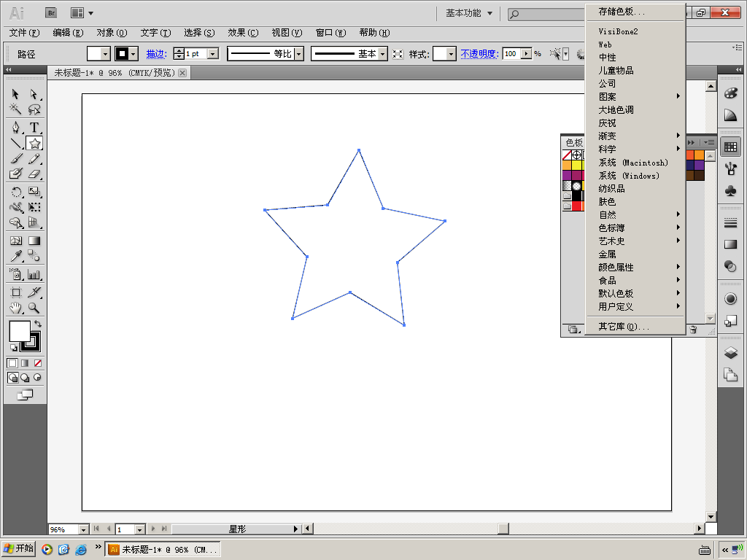Screen dimensions: 747x560
Task: Launch Adobe Bridge with the Br icon
Action: coord(51,13)
